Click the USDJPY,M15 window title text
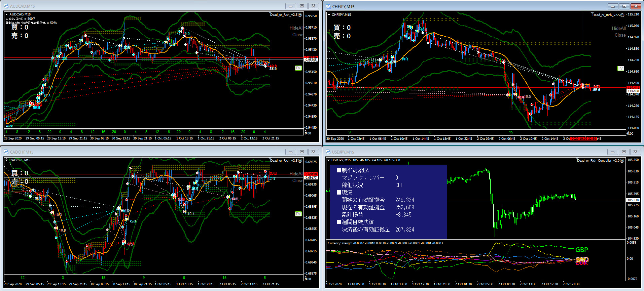The image size is (644, 291). [x=343, y=152]
